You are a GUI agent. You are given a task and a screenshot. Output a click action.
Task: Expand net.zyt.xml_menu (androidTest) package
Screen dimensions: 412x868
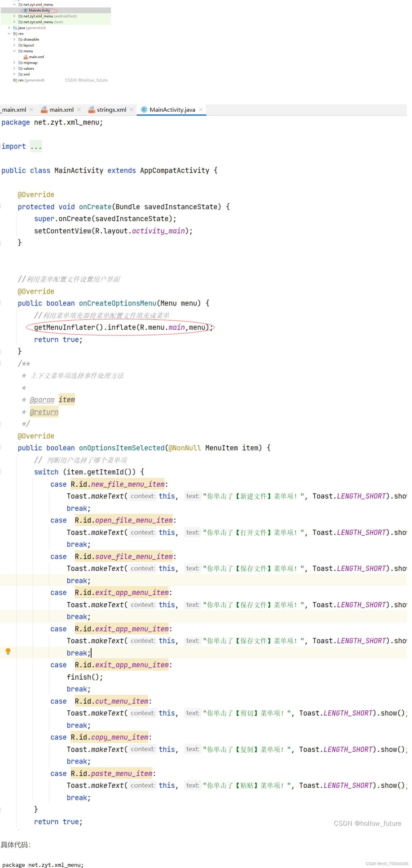pos(15,16)
